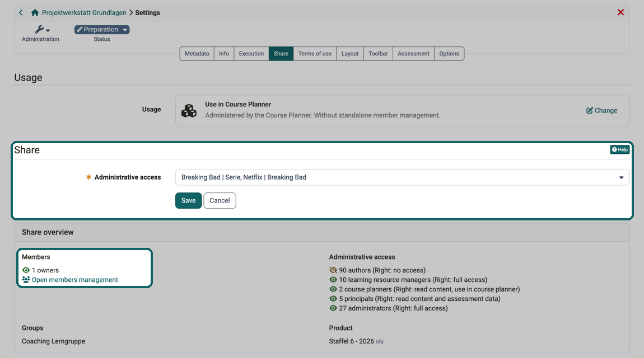Open members management link

pos(74,280)
